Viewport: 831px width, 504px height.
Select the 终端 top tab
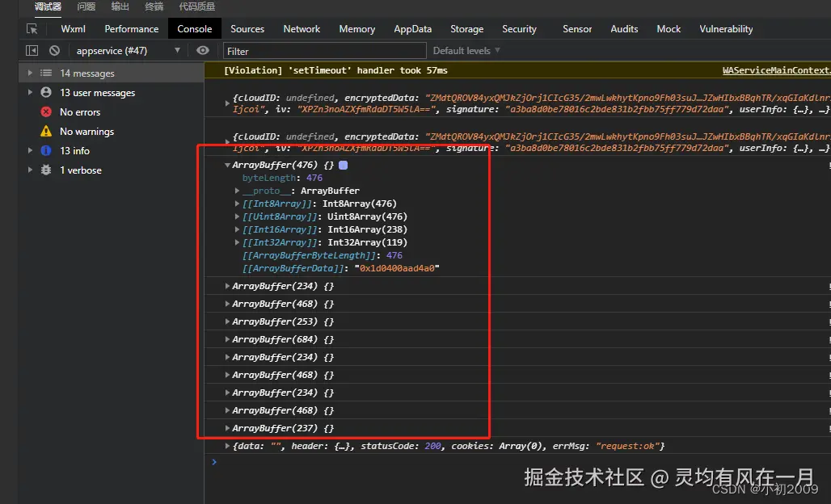click(154, 6)
